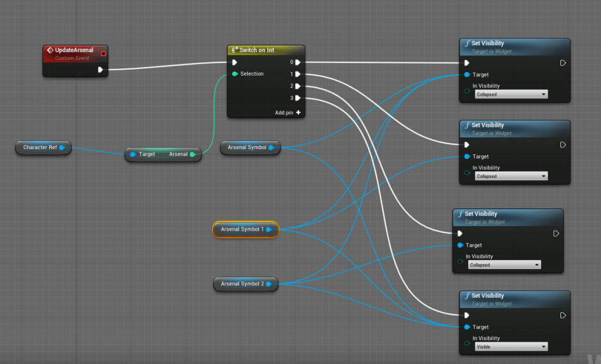Click the Character Ref output pin
The width and height of the screenshot is (601, 364).
(x=62, y=147)
